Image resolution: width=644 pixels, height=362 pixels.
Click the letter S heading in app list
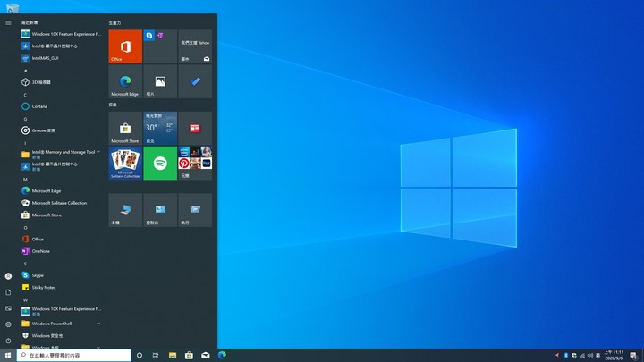[25, 264]
